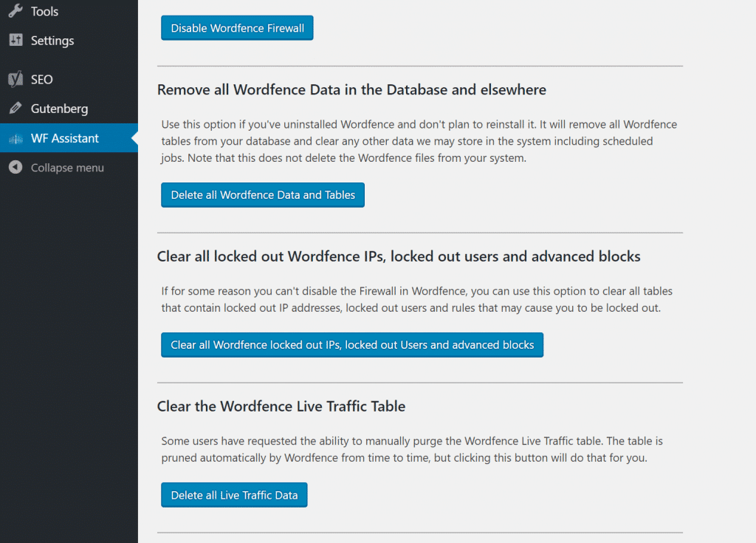This screenshot has height=543, width=756.
Task: Open the Gutenberg menu item
Action: tap(59, 109)
